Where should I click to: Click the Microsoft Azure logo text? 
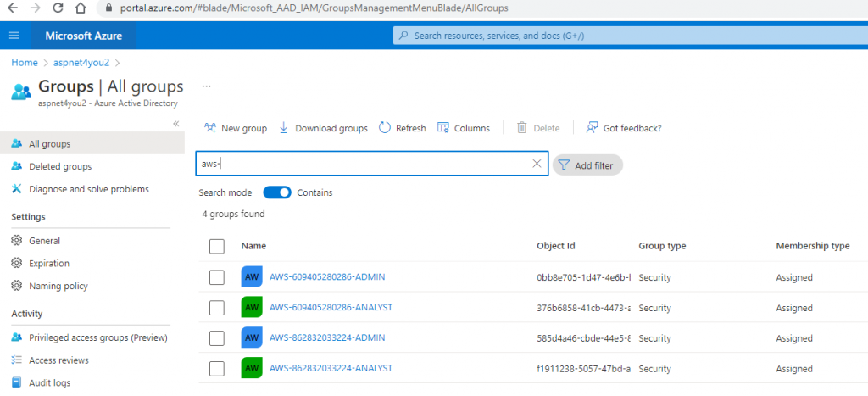point(84,36)
